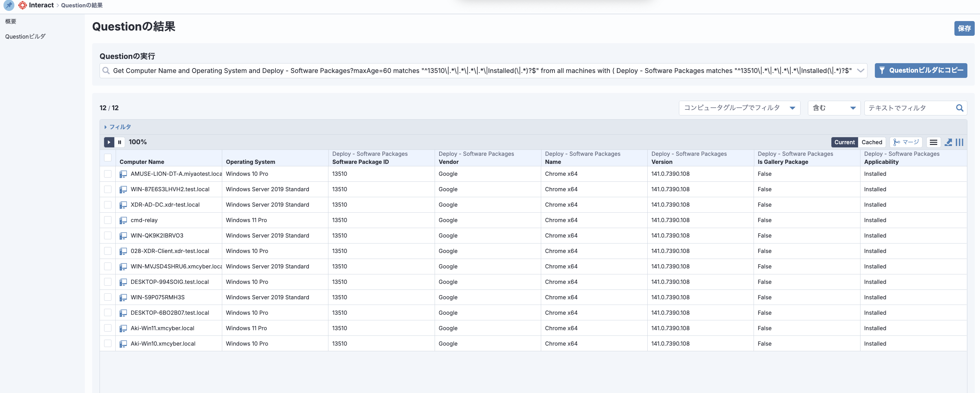Click the pin icon beside Interact
The image size is (980, 393).
(9, 5)
